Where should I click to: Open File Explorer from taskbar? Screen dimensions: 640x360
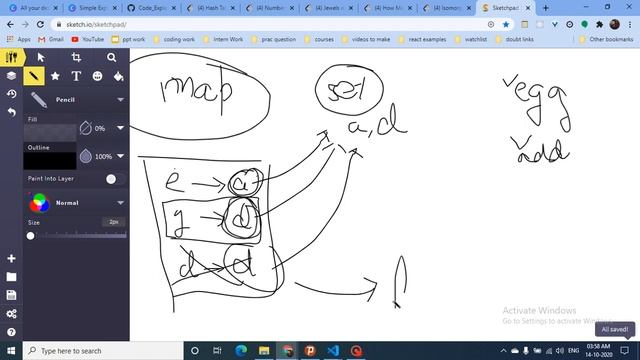click(x=264, y=351)
